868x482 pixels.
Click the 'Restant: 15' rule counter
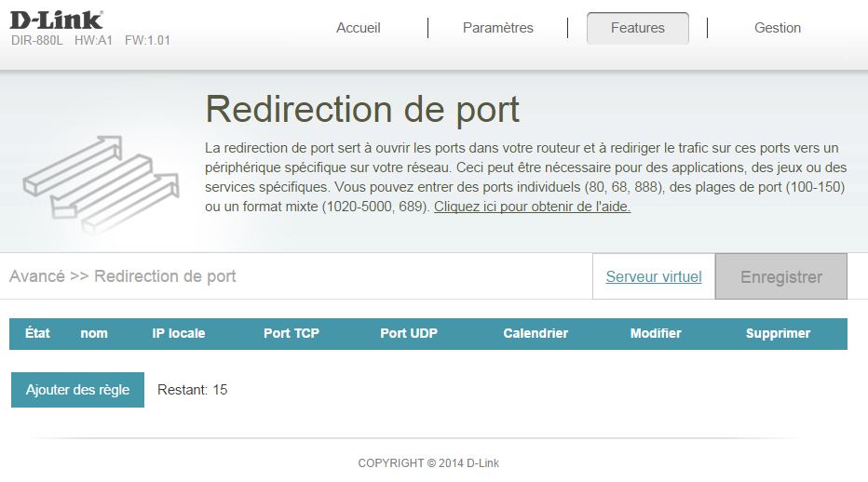pyautogui.click(x=193, y=390)
